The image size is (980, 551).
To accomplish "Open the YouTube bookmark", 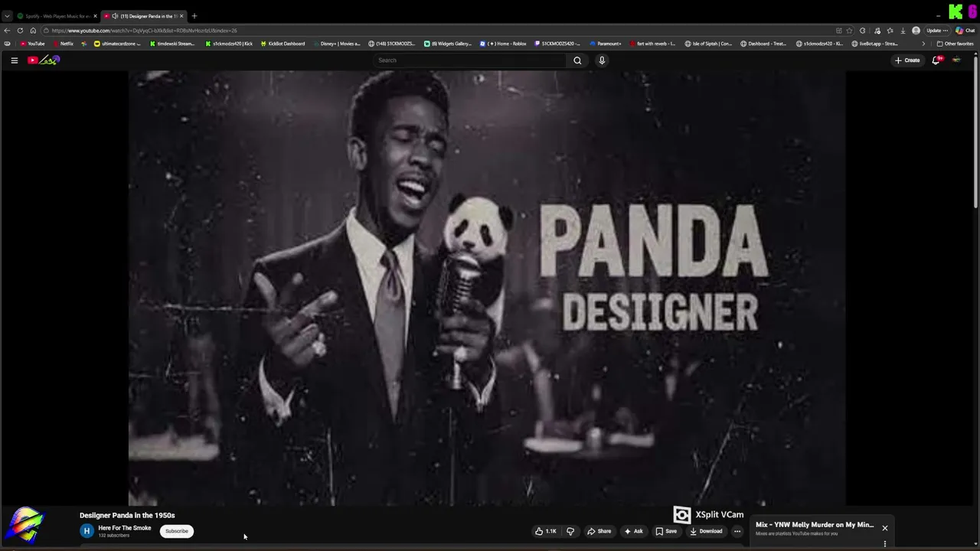I will [x=32, y=44].
